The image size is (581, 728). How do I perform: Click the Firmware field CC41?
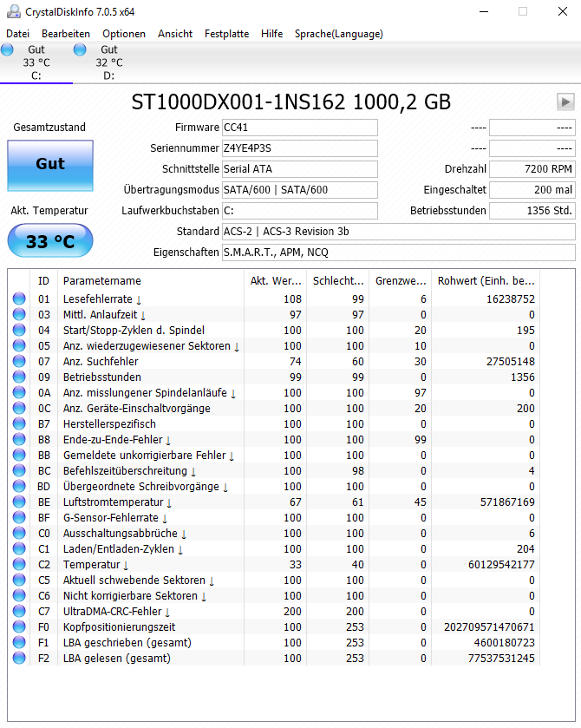[x=300, y=128]
